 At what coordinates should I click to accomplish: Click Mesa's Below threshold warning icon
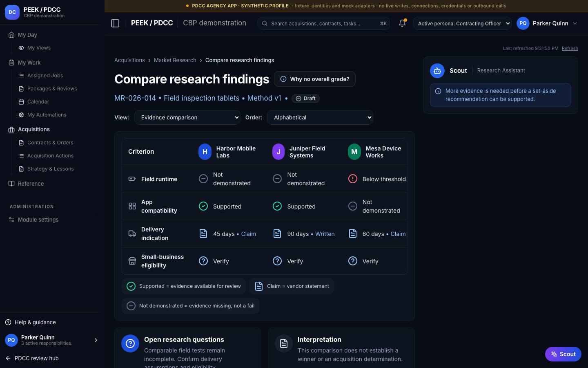(x=353, y=179)
